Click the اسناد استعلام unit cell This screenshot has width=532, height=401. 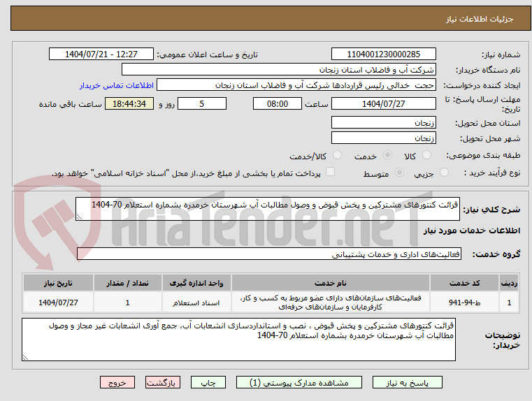196,302
